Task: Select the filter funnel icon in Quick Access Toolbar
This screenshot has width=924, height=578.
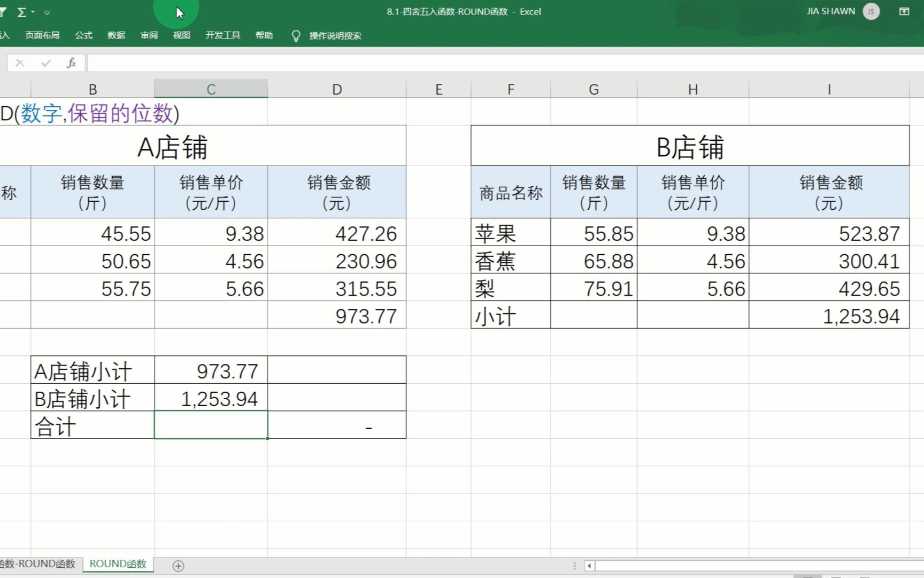Action: 3,11
